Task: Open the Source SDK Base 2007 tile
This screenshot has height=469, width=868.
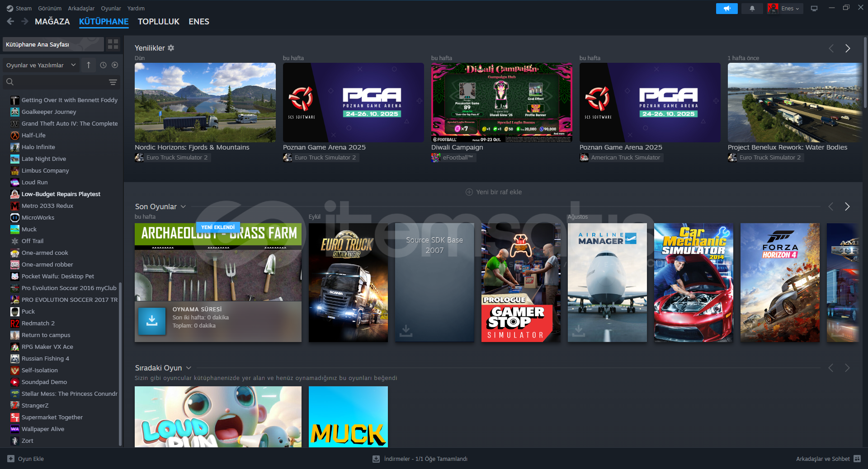Action: coord(434,282)
